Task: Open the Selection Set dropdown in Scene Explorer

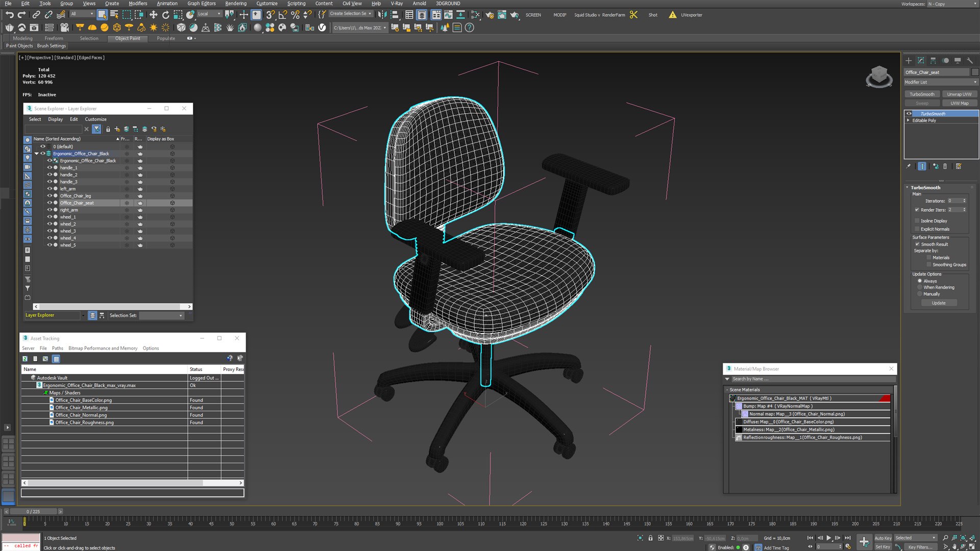Action: coord(161,315)
